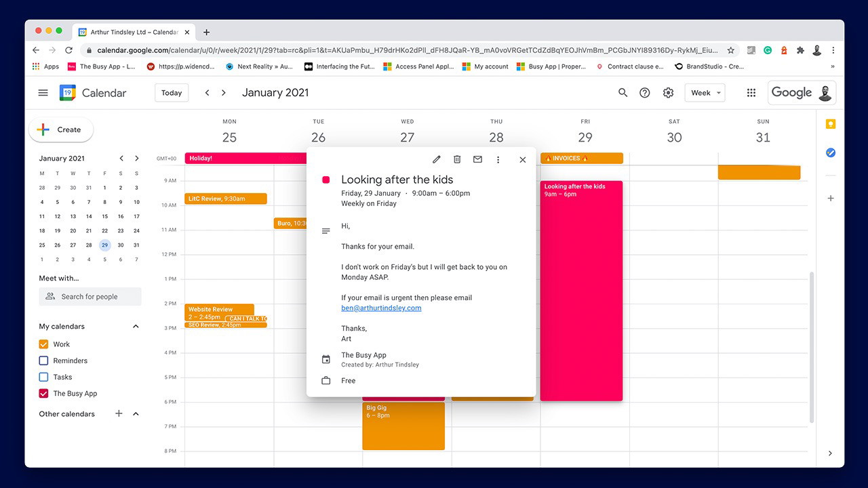Delete the event using the trash icon
Image resolution: width=868 pixels, height=488 pixels.
point(457,159)
